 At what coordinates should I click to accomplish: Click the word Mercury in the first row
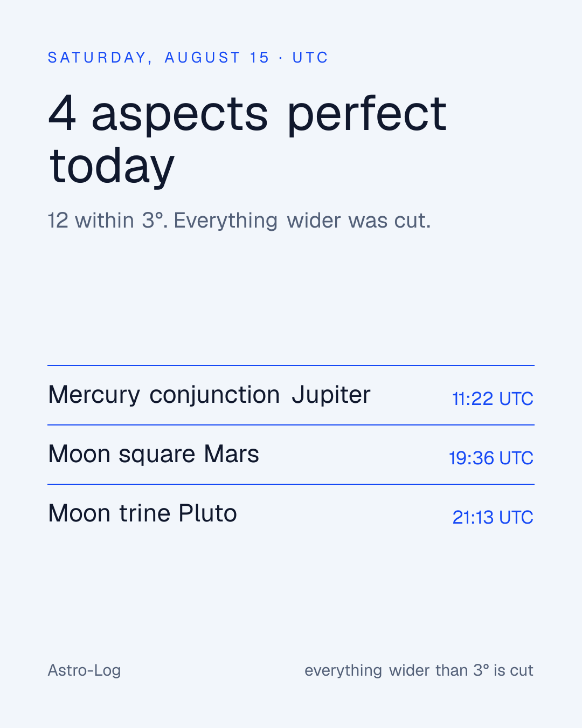(x=94, y=395)
